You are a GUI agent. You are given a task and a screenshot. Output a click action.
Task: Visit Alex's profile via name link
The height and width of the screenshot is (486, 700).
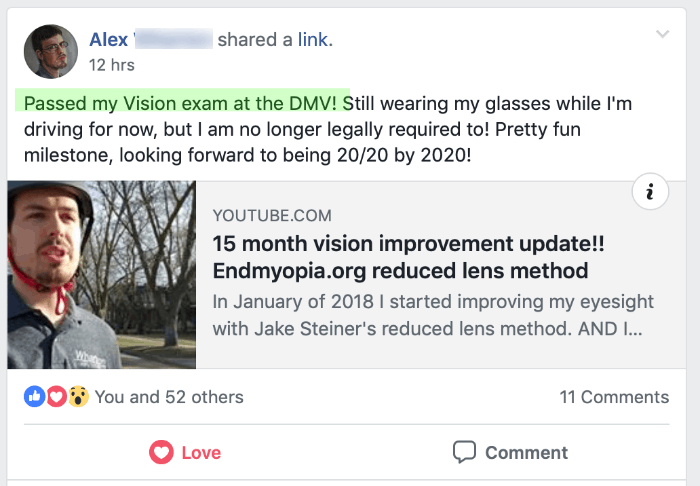tap(108, 40)
